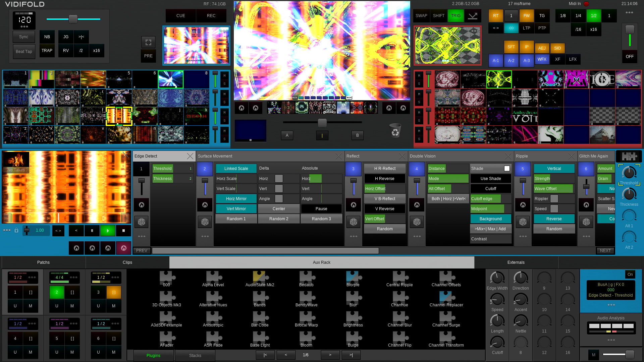Toggle the infinity loop mode button
The image size is (644, 362).
click(511, 28)
